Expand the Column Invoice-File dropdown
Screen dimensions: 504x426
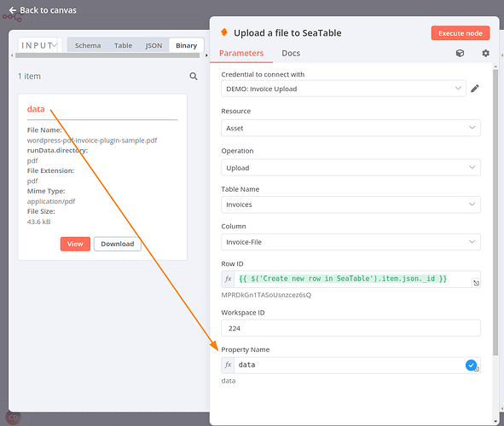pos(350,242)
